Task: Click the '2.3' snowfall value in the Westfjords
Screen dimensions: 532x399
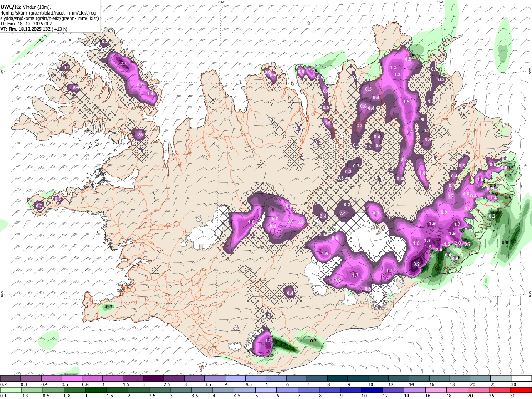Action: pos(123,64)
